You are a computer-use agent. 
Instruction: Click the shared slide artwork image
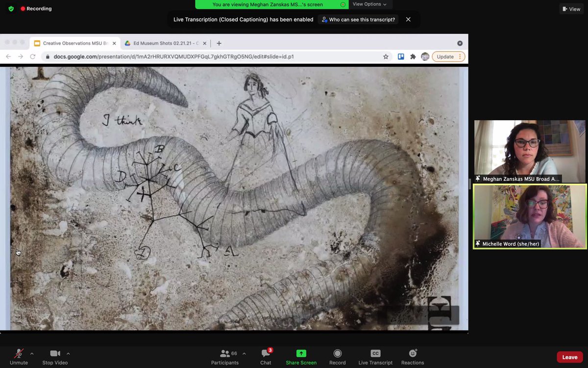[x=234, y=198]
